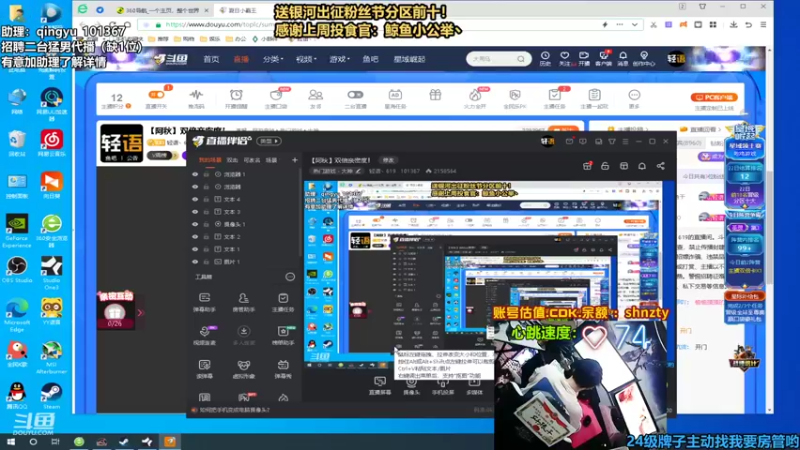Open Steam desktop shortcut
Viewport: 800px width, 450px height.
[x=52, y=396]
